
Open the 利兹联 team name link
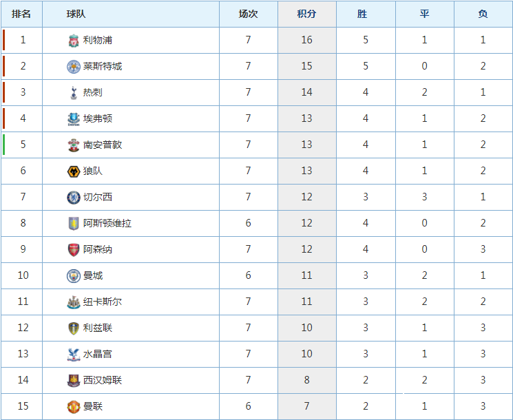point(98,328)
